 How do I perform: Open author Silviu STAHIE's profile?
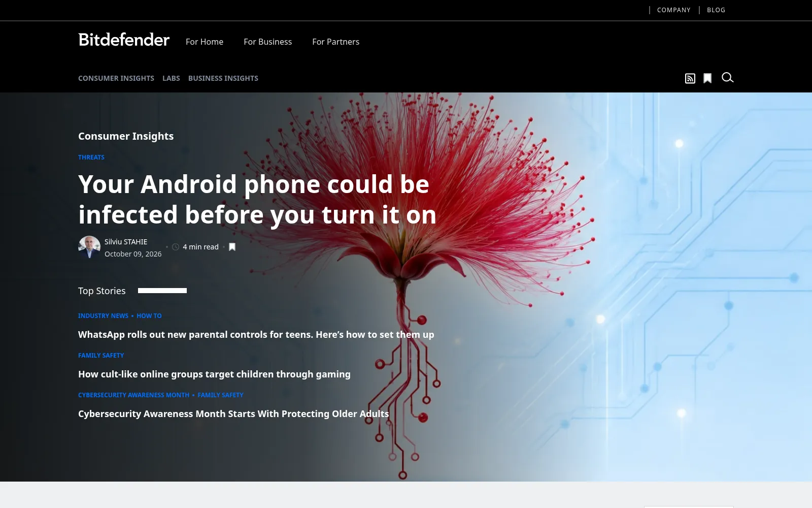tap(126, 242)
